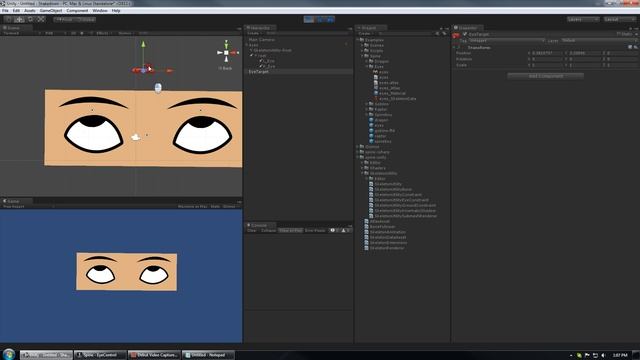Expand the Scripts folder in Project

(x=362, y=51)
